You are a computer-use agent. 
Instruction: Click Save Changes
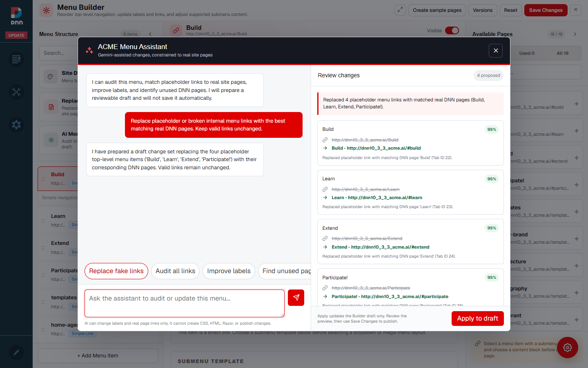(x=546, y=10)
